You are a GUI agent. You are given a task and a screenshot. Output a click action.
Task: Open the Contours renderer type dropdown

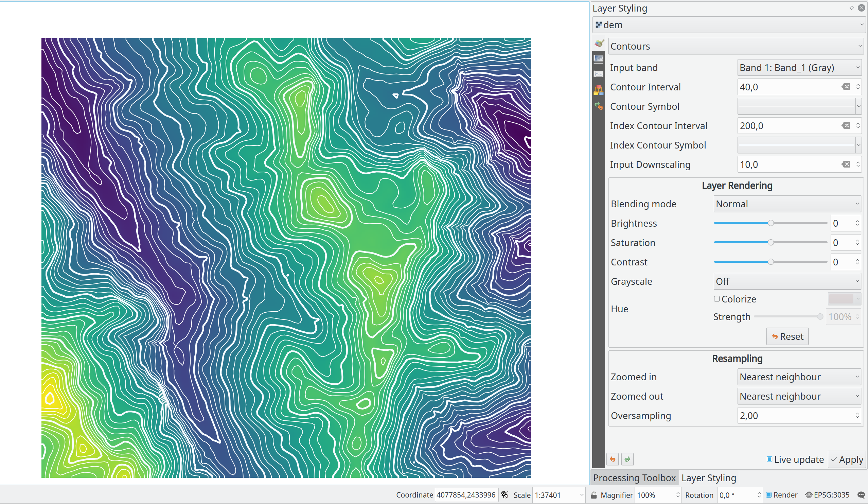click(x=736, y=46)
